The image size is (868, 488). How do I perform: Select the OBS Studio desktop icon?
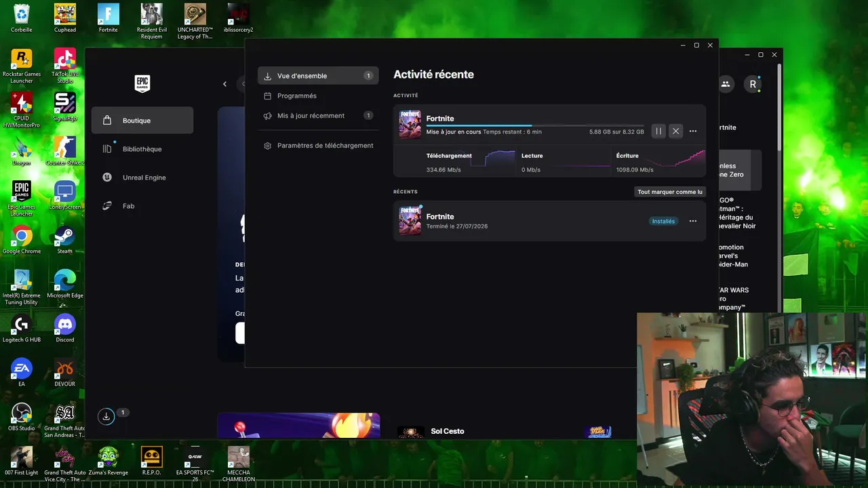pyautogui.click(x=22, y=417)
